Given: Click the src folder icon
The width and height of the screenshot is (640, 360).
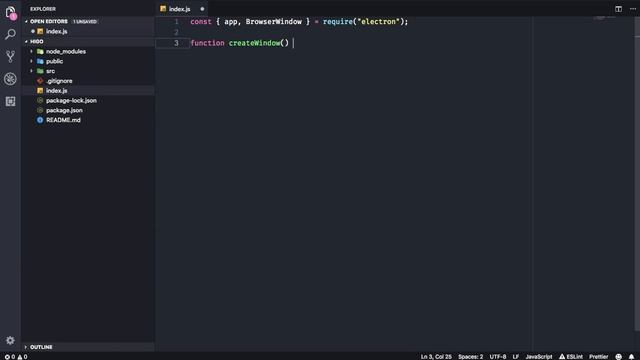Looking at the screenshot, I should click(x=40, y=71).
